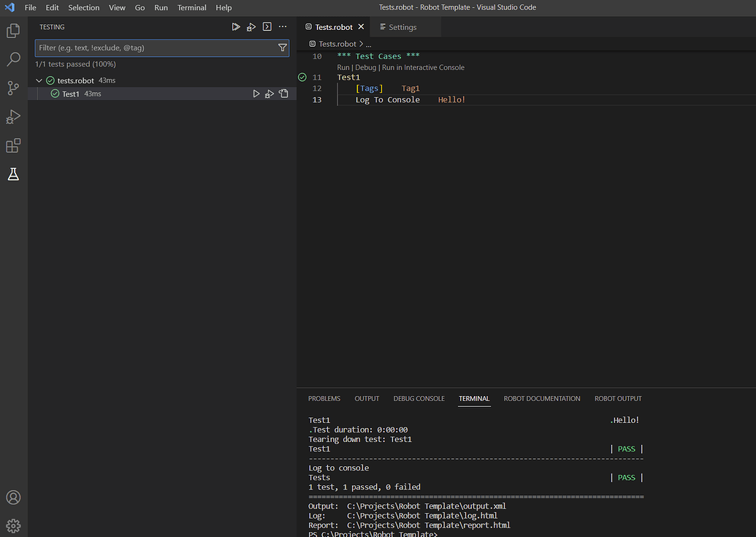Open the Run menu
This screenshot has height=537, width=756.
point(161,7)
